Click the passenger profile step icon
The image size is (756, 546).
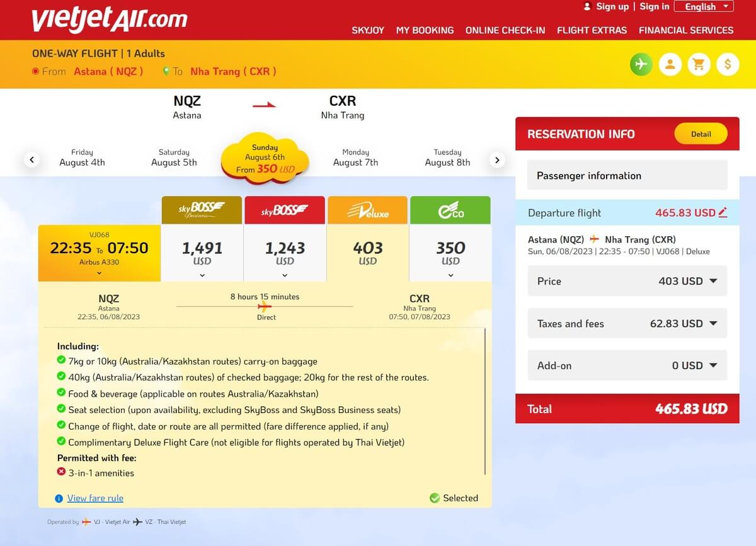click(x=670, y=64)
